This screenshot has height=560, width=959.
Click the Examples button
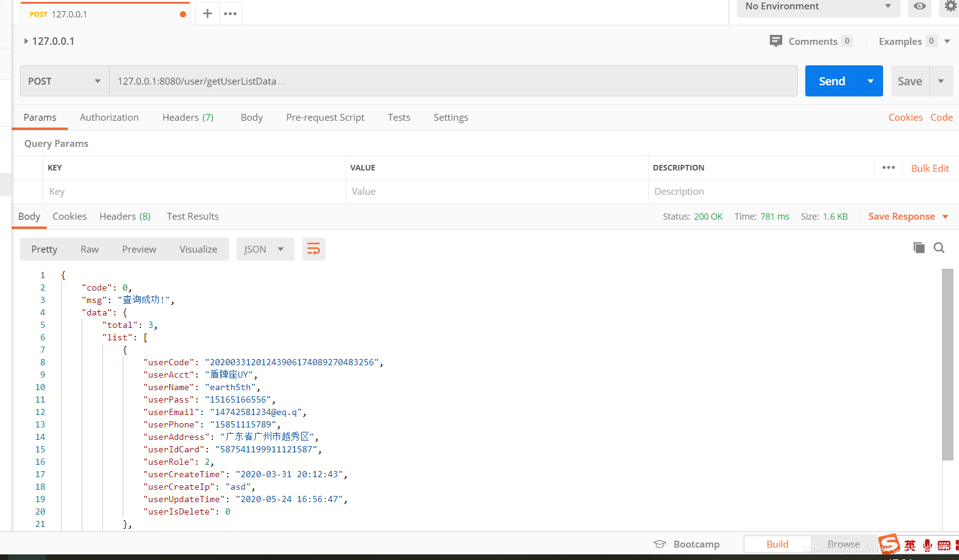908,41
